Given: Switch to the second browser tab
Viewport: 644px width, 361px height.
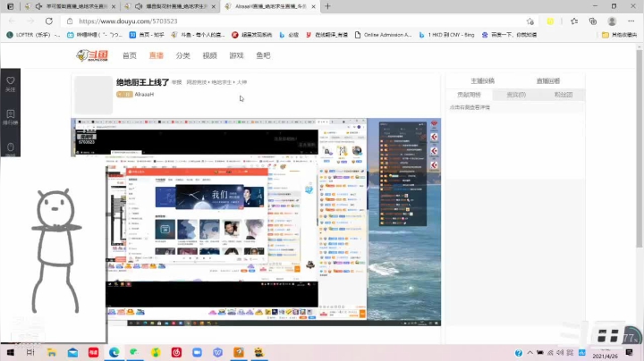Looking at the screenshot, I should click(x=170, y=6).
